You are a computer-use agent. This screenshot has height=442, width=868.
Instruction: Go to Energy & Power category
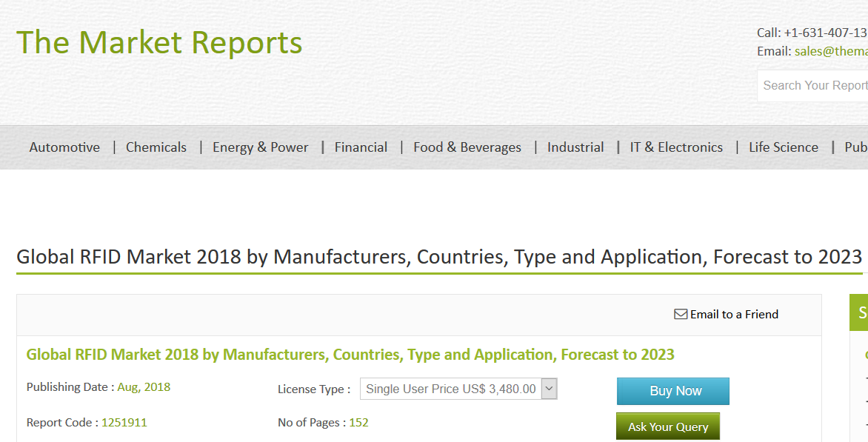260,147
